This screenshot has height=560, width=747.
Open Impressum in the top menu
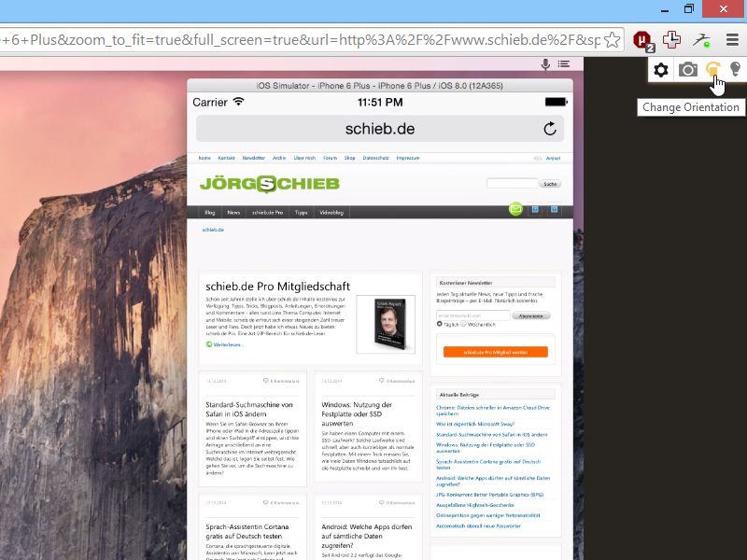[408, 158]
